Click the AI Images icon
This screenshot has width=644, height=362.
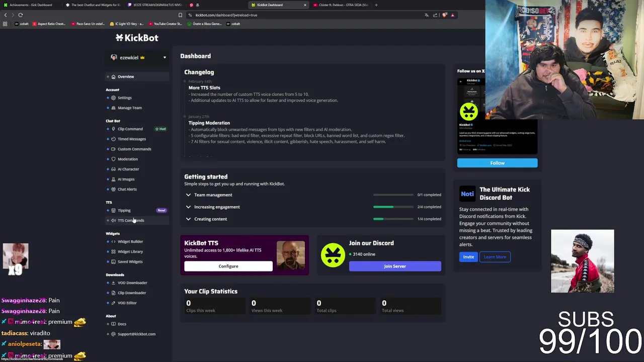coord(113,179)
